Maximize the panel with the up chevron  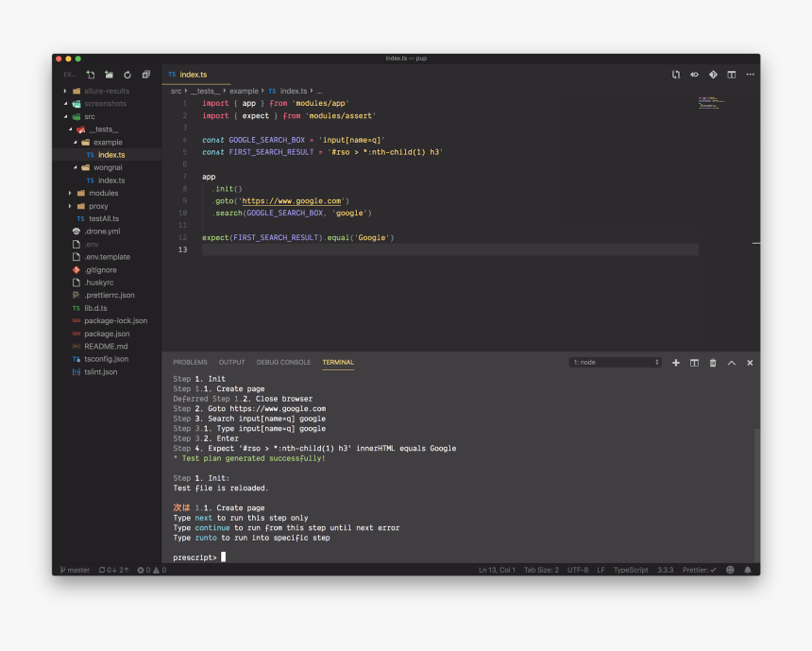731,363
